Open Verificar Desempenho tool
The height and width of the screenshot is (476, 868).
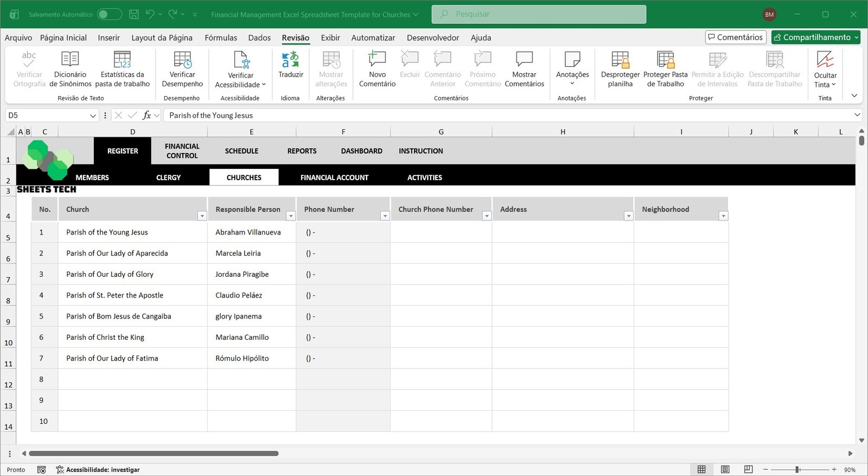[182, 69]
